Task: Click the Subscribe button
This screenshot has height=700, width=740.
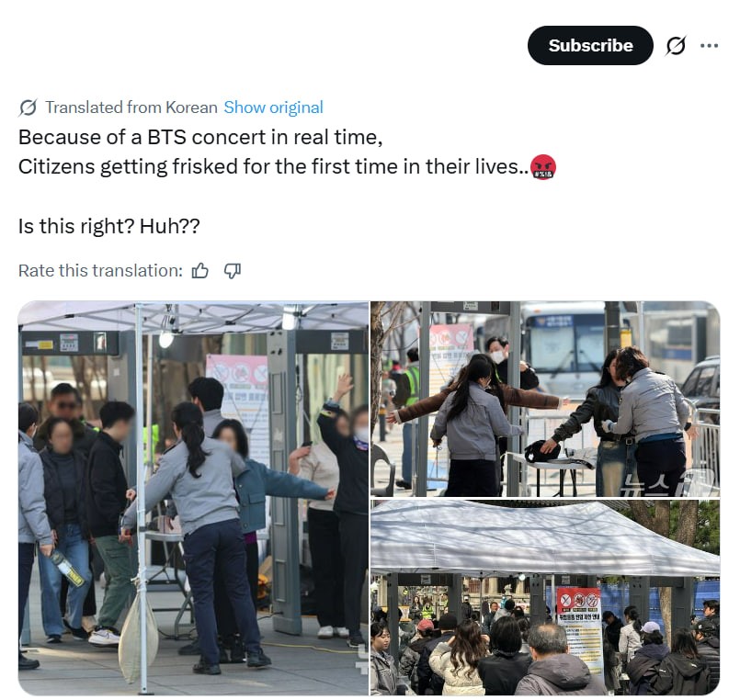Action: [x=590, y=45]
